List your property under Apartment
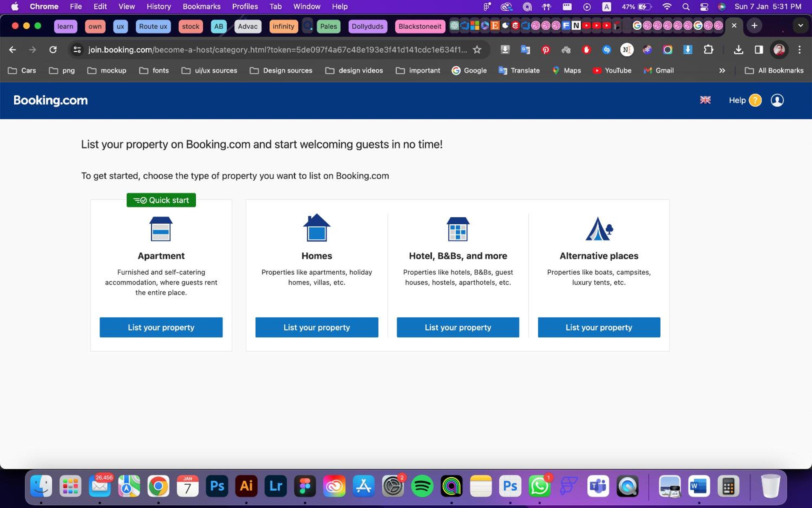Screen dimensions: 812x508 (x=161, y=327)
